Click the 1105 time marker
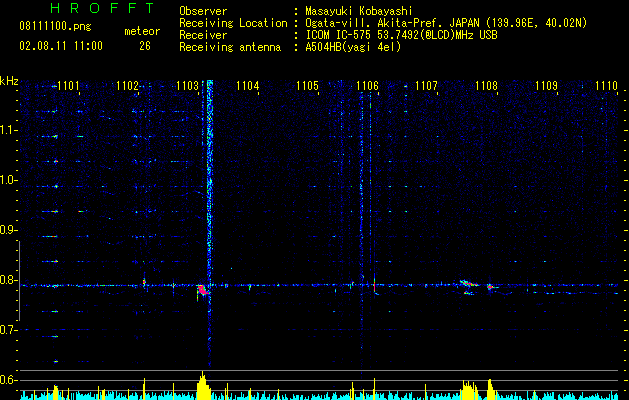The height and width of the screenshot is (400, 629). [307, 86]
